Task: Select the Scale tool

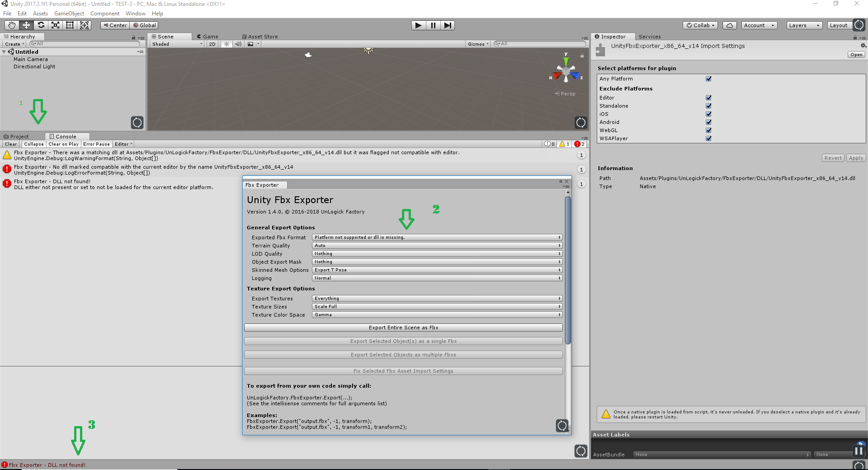Action: pos(55,25)
